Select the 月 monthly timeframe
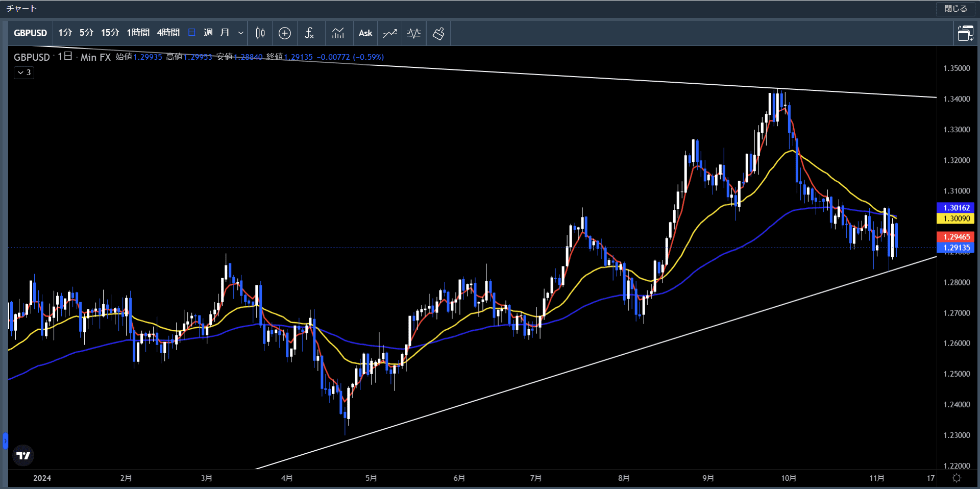This screenshot has width=980, height=489. pyautogui.click(x=225, y=33)
